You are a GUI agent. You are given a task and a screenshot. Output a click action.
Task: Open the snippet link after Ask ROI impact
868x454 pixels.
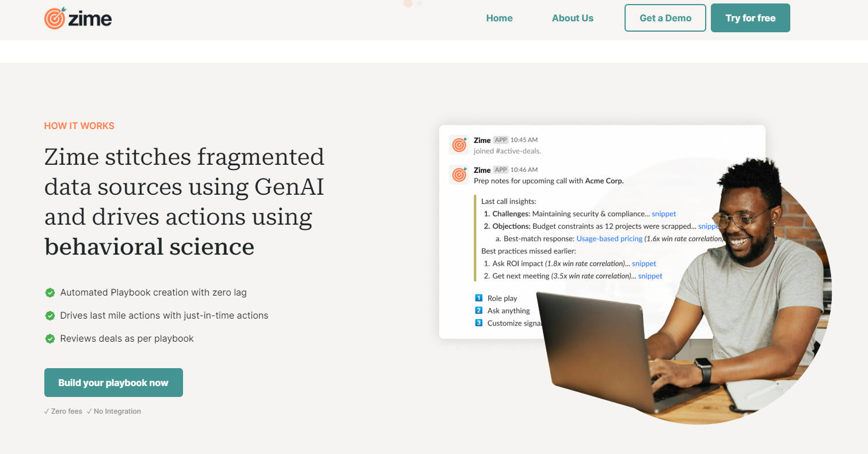644,263
